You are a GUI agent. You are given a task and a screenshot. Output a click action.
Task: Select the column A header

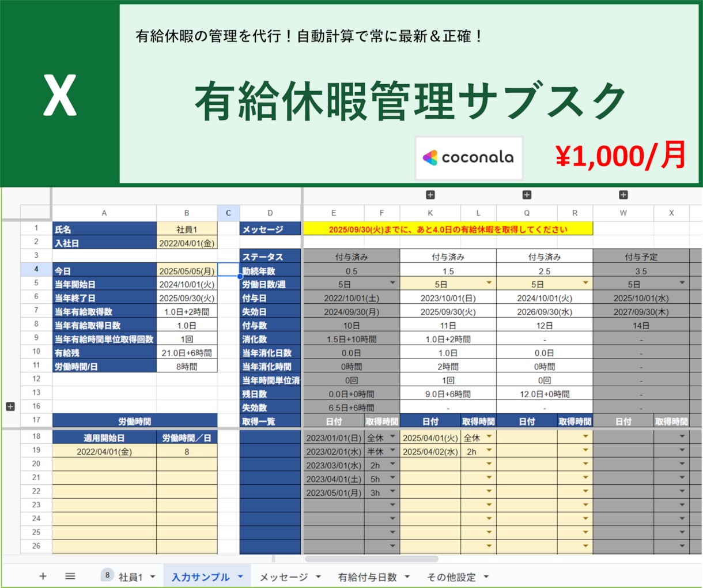click(104, 213)
